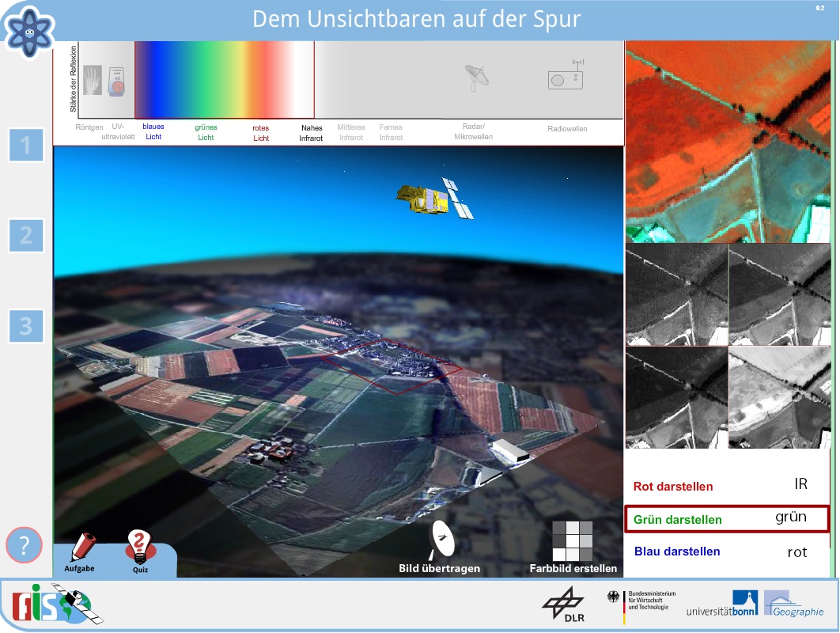Click the Aufgabe pencil icon
The height and width of the screenshot is (633, 840).
point(81,548)
